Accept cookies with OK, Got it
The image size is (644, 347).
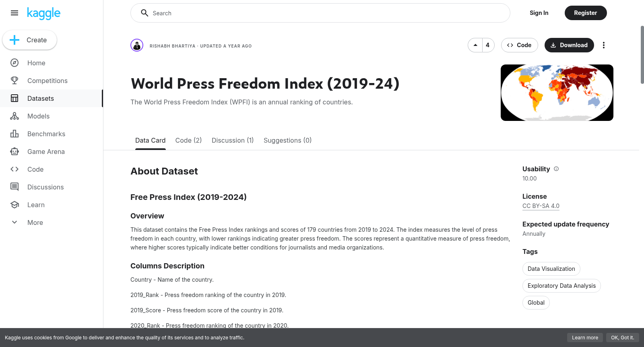tap(622, 338)
